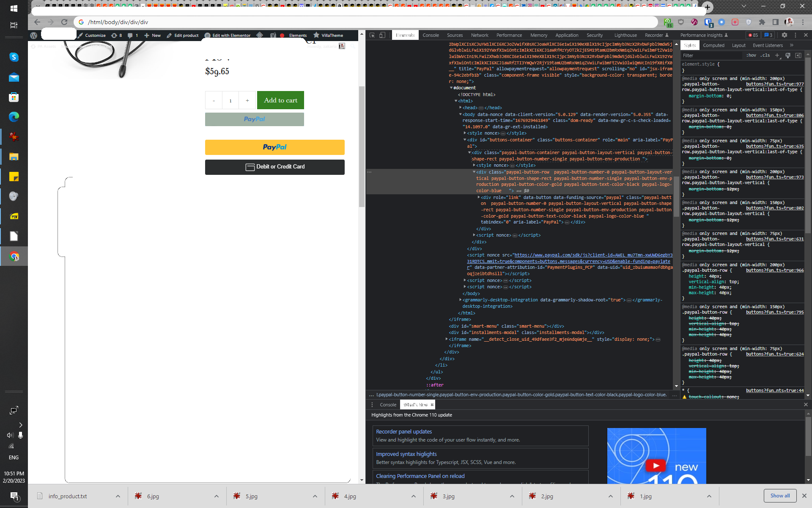Select the DevTools inspect element picker icon

(372, 35)
